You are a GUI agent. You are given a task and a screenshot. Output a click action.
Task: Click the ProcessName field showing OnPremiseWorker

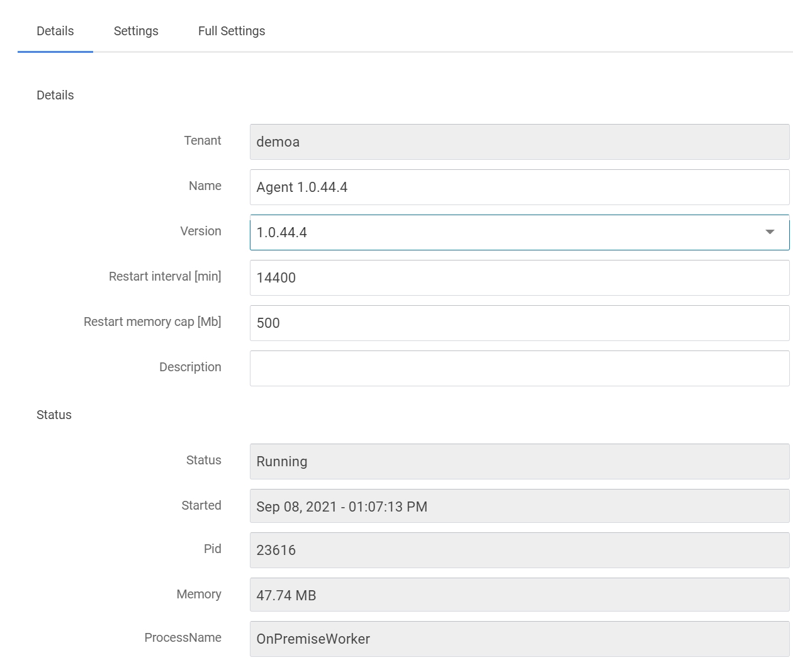(x=519, y=639)
